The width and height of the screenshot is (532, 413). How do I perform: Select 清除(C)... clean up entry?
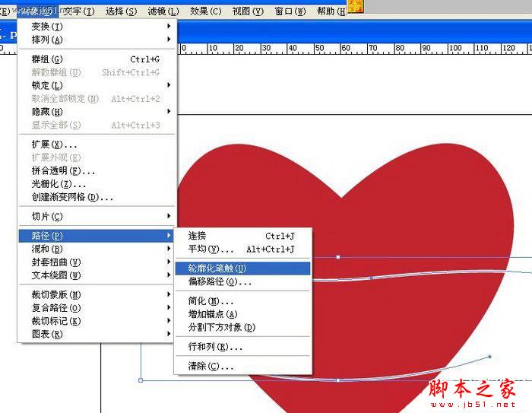pos(243,366)
